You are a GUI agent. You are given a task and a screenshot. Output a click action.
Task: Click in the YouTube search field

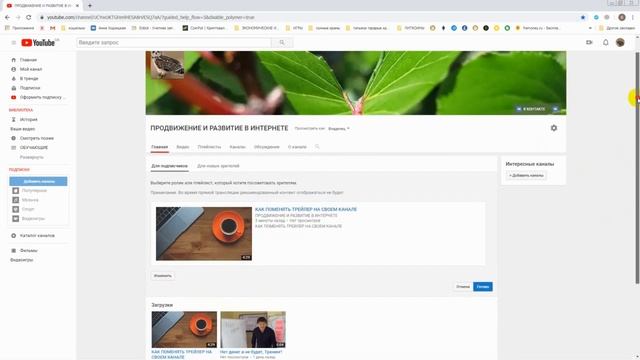click(173, 42)
